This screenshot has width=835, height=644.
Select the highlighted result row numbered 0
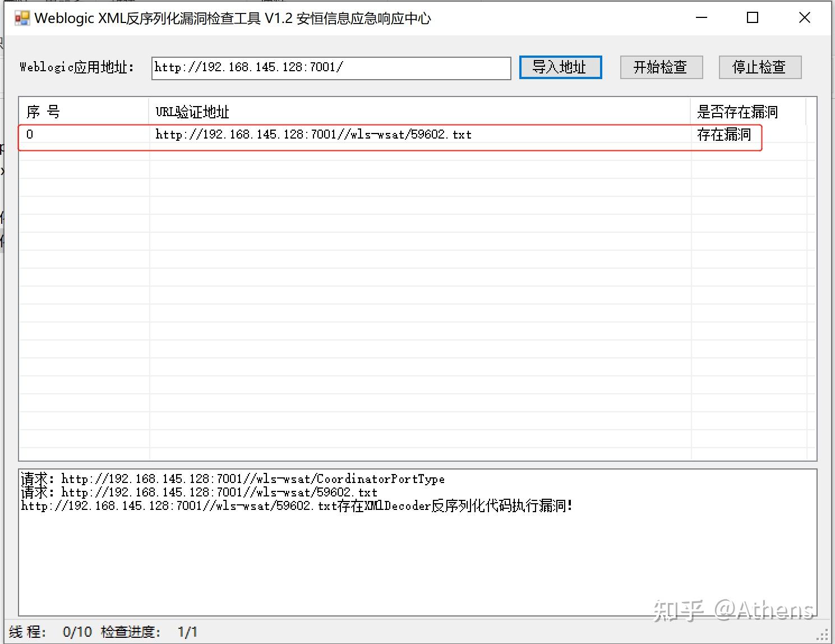click(x=393, y=135)
